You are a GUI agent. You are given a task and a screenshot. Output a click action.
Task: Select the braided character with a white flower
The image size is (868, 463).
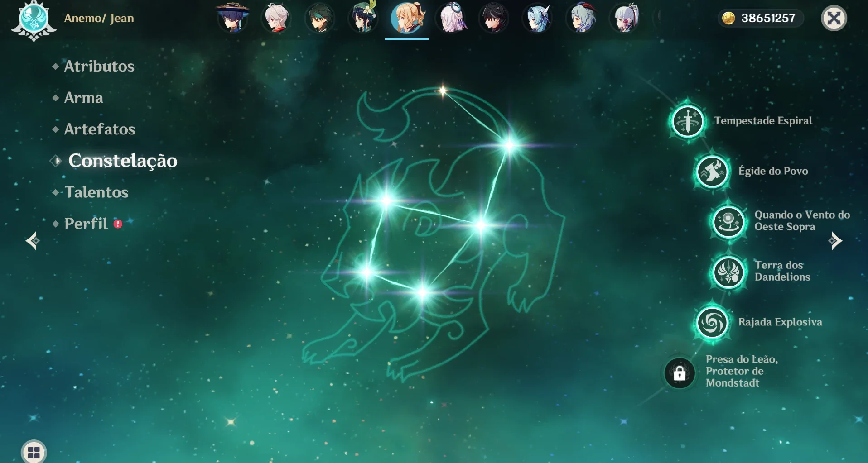click(363, 18)
